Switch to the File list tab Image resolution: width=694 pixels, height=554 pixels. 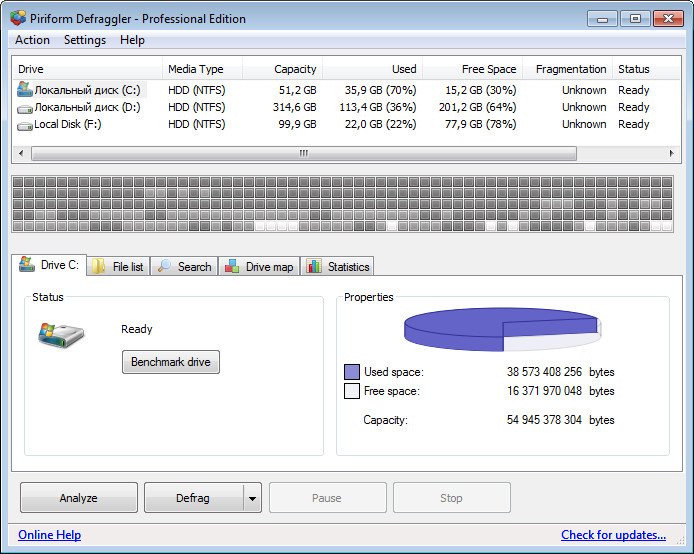(x=118, y=266)
